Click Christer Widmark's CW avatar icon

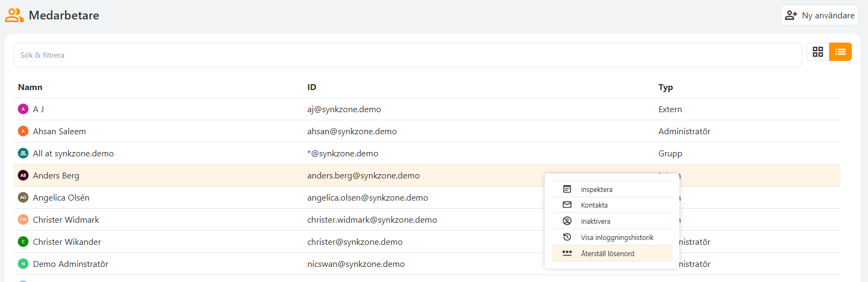point(23,219)
